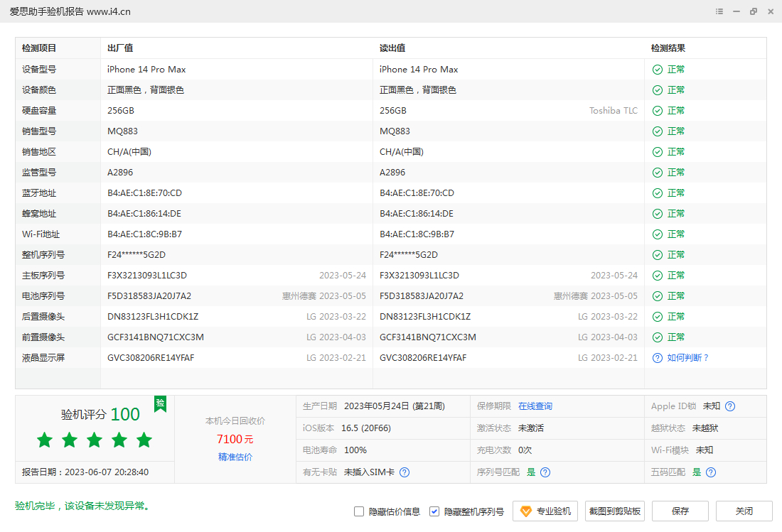The height and width of the screenshot is (532, 782).
Task: Click the 读出值 DN83123FL3H1CDK1Z rear camera serial
Action: coord(425,317)
